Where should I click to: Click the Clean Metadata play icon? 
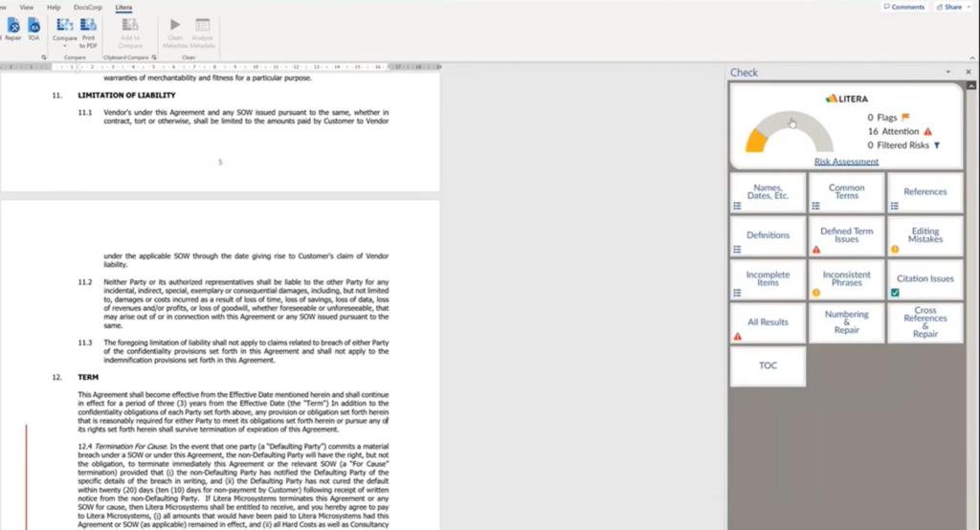[x=175, y=24]
